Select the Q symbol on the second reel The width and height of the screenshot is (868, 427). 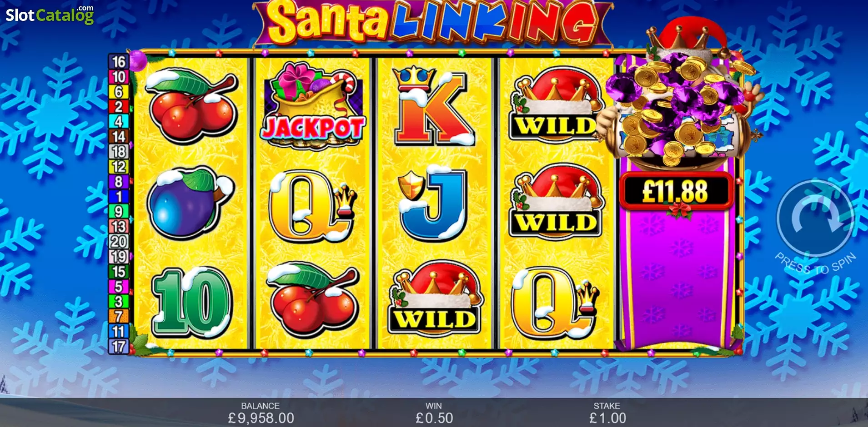coord(312,206)
